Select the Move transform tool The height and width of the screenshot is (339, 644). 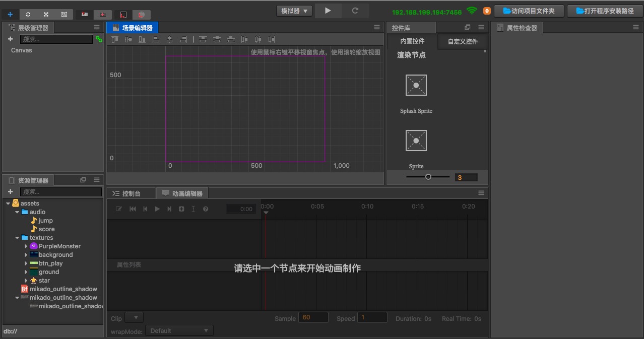[10, 15]
